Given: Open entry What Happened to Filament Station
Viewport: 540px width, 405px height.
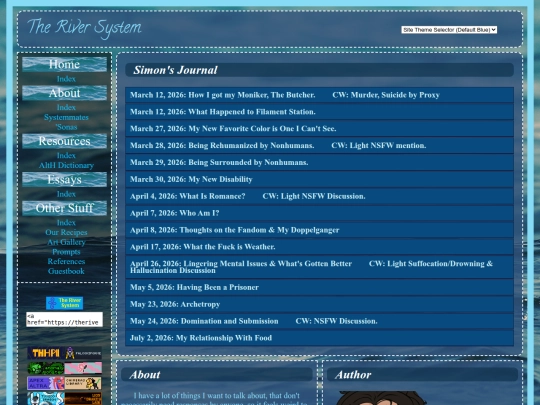Looking at the screenshot, I should point(319,112).
